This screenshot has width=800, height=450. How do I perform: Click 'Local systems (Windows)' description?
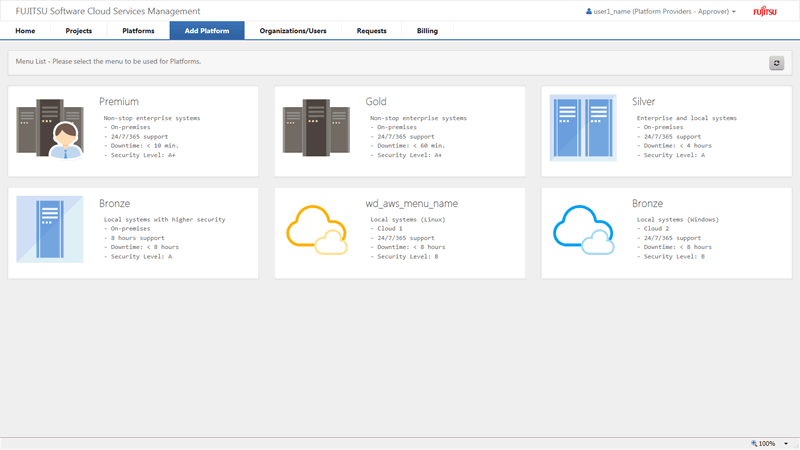(678, 219)
